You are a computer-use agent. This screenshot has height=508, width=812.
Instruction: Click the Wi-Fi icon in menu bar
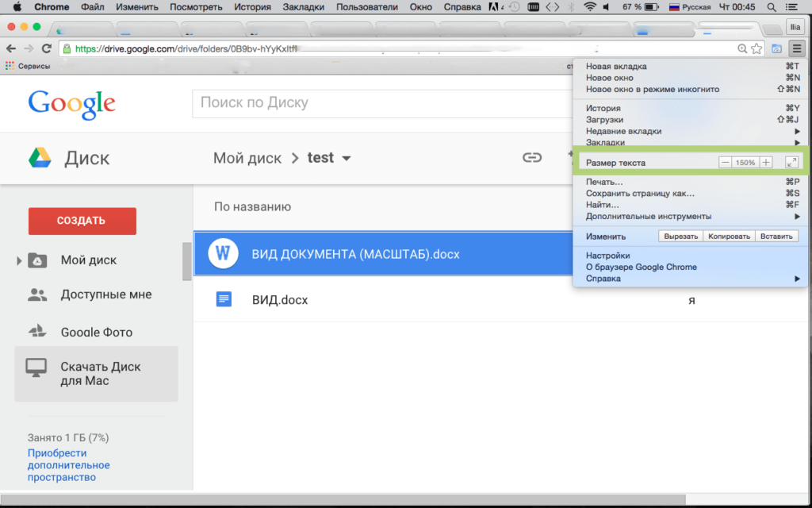tap(589, 7)
